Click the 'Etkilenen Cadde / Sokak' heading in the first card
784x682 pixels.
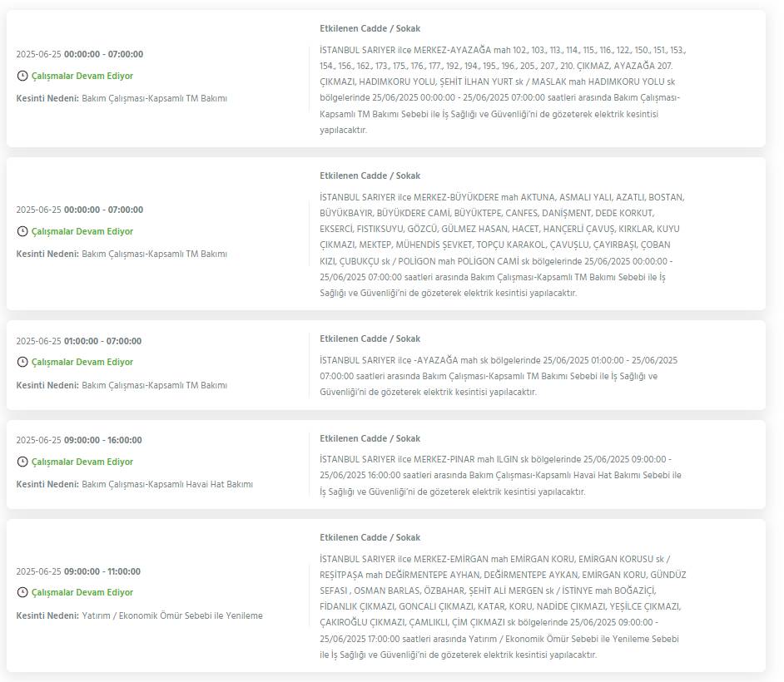pyautogui.click(x=370, y=28)
